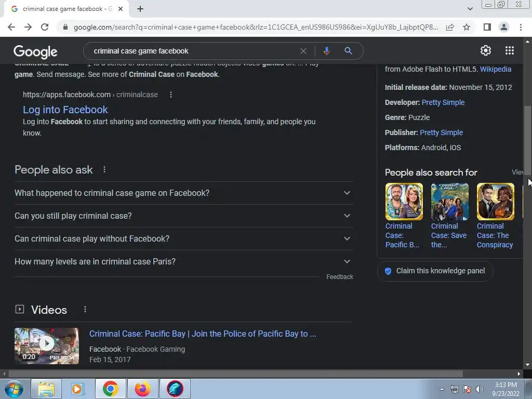Viewport: 532px width, 399px height.
Task: Open the Google apps grid icon
Action: pos(509,50)
